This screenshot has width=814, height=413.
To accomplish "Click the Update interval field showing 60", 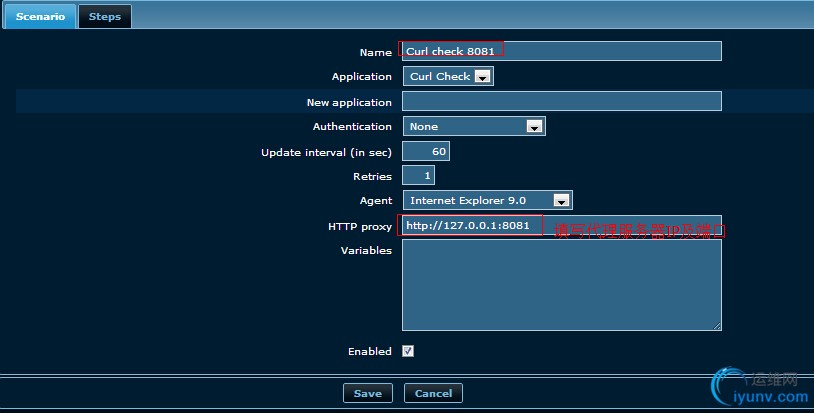I will click(x=426, y=152).
